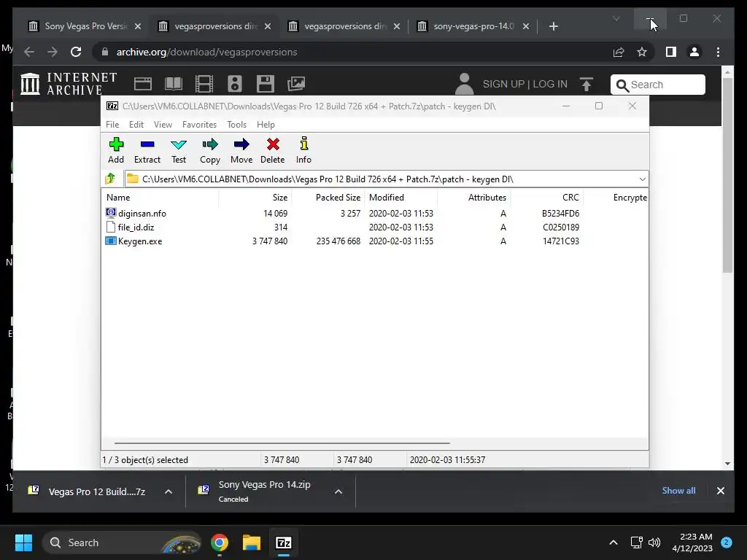The image size is (747, 560).
Task: Open the Favorites menu
Action: pyautogui.click(x=200, y=124)
